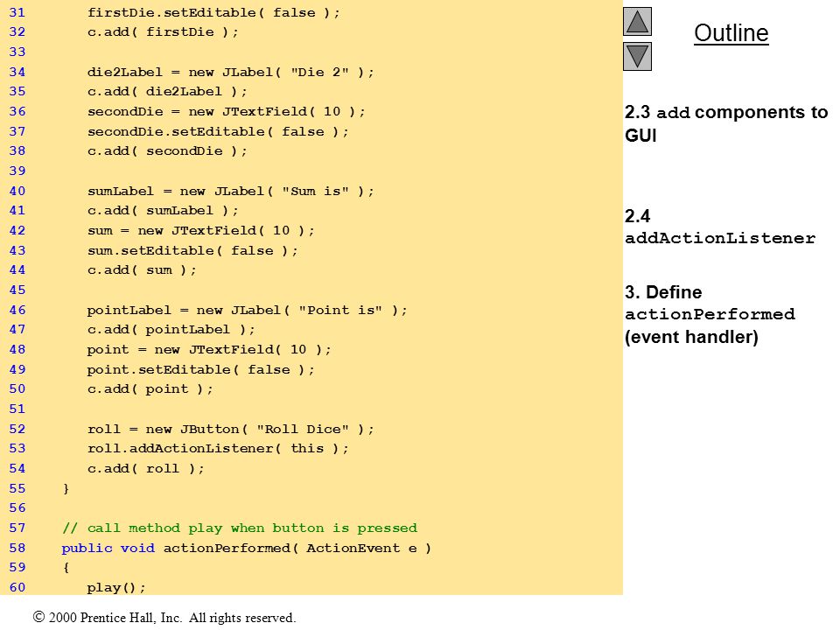Screen dimensions: 840x630
Task: Click line sum.setEditable( false )
Action: 192,250
